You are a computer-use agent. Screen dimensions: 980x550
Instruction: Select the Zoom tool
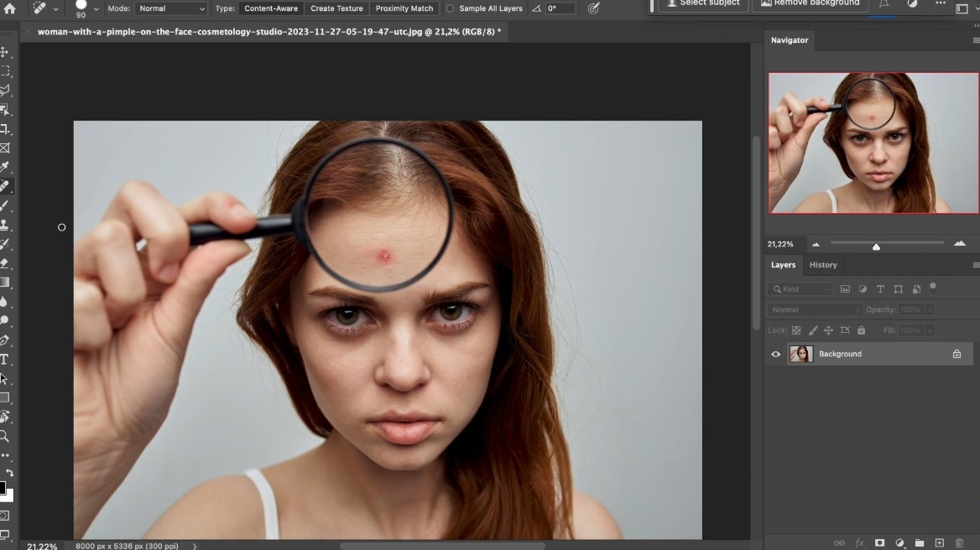tap(5, 436)
